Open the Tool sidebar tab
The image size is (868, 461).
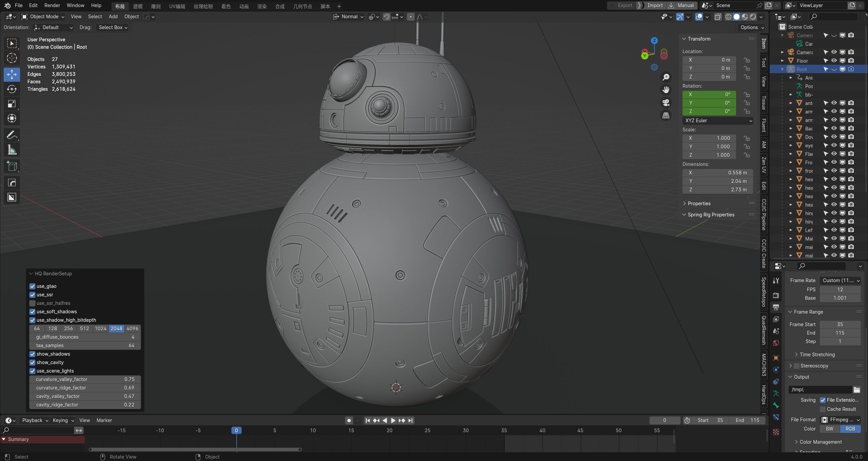(764, 62)
